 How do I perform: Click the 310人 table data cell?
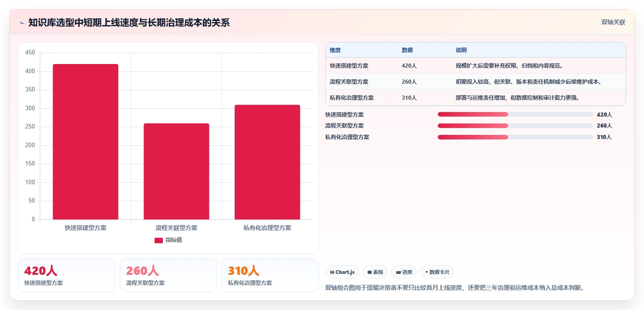tap(409, 97)
